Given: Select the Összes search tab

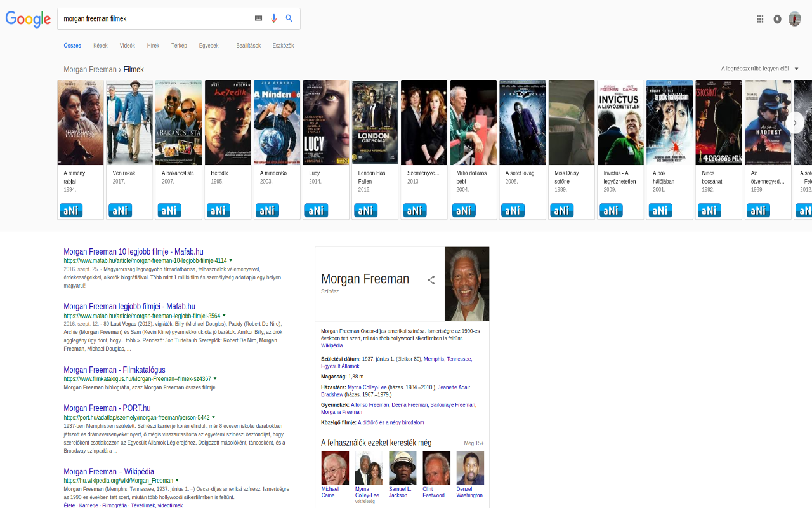Looking at the screenshot, I should 72,46.
